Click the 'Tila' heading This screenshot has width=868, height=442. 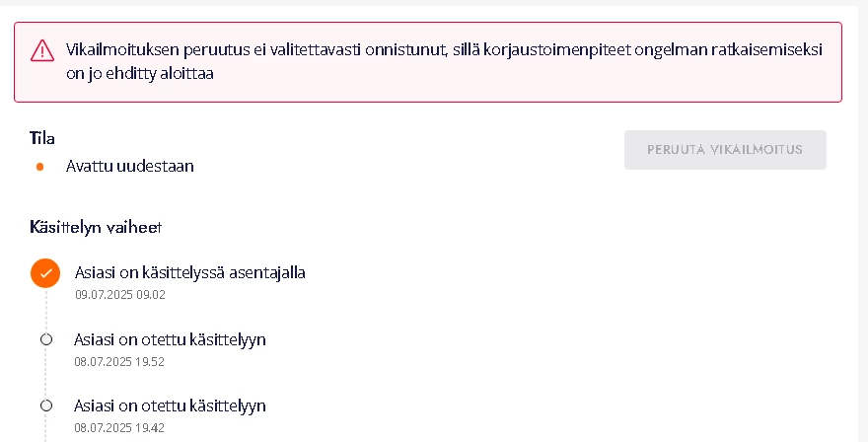[x=43, y=136]
